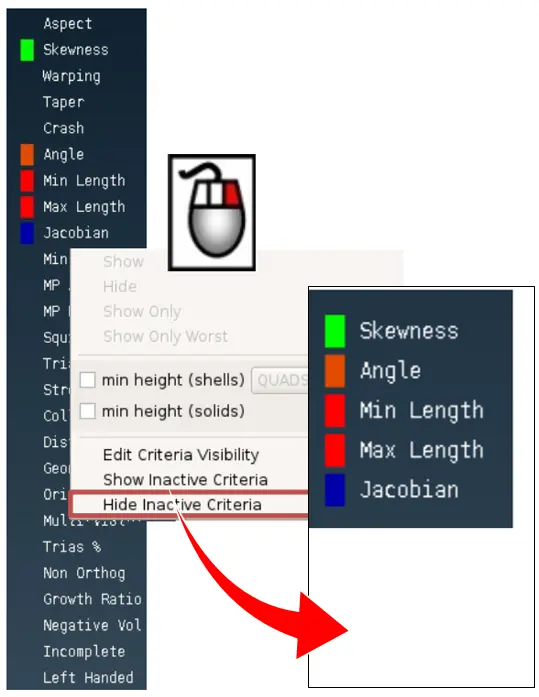This screenshot has width=539, height=697.
Task: Click the red Min Length swatch in the left list
Action: (x=27, y=181)
